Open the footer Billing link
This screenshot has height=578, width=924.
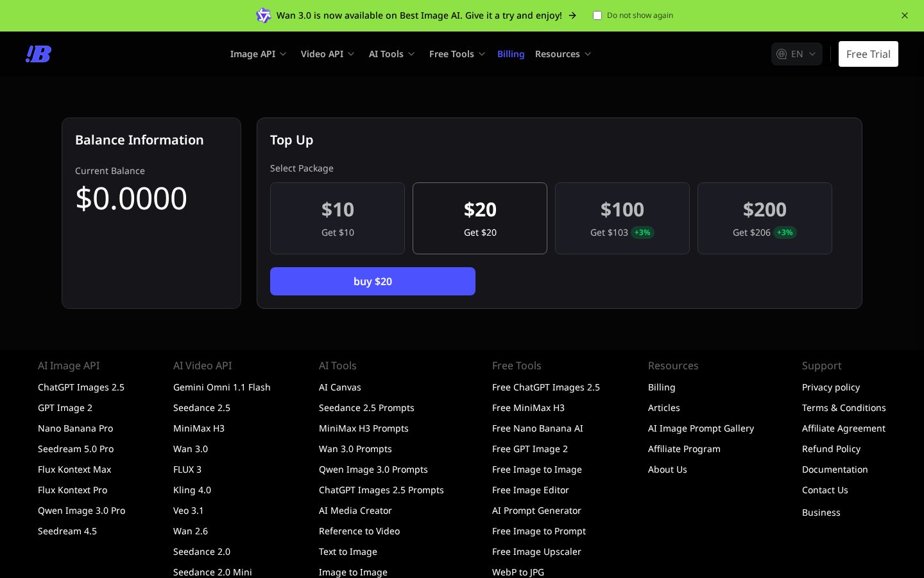click(x=662, y=387)
